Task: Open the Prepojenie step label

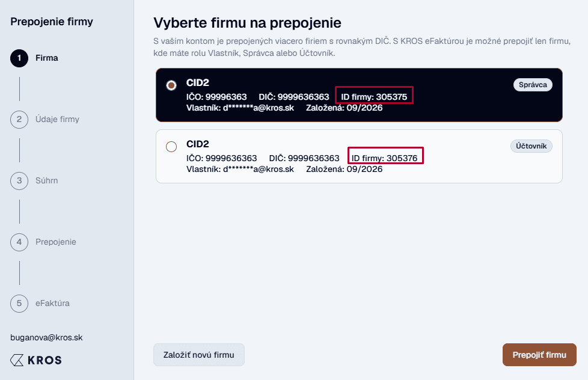Action: 56,242
